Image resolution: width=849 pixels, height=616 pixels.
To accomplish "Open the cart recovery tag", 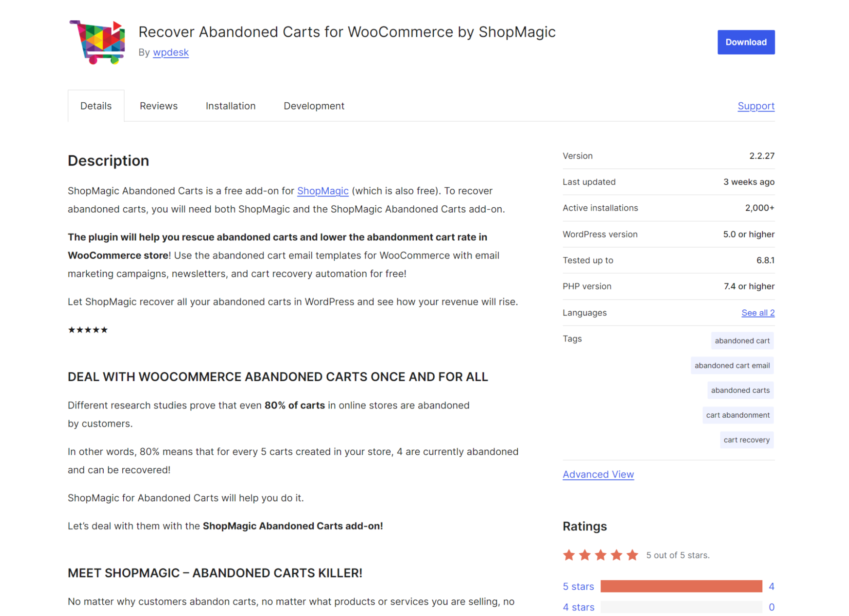I will pos(746,439).
